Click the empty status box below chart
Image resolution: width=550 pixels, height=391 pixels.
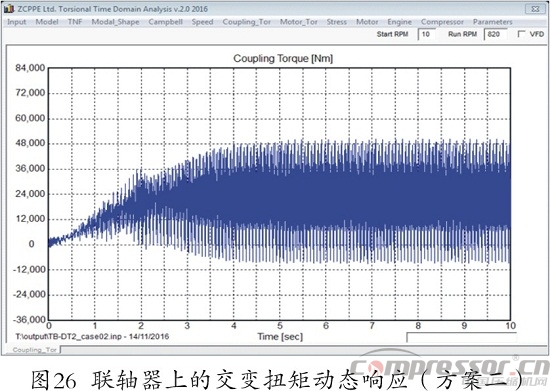point(461,337)
